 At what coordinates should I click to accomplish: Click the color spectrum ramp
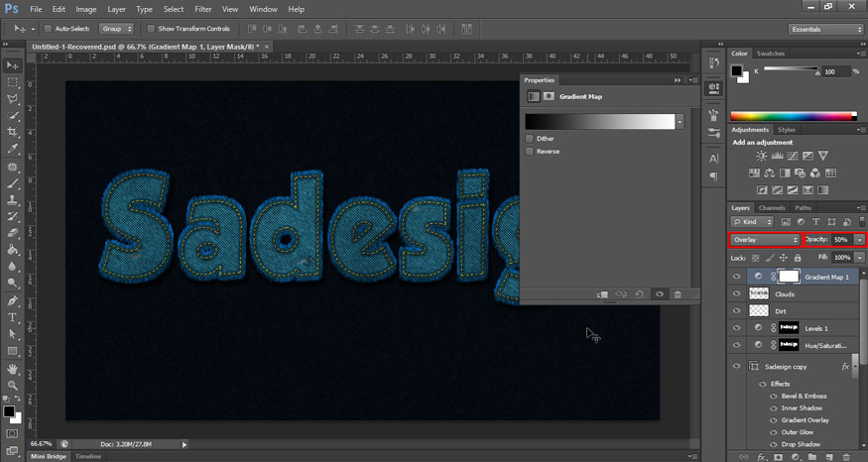click(x=794, y=116)
